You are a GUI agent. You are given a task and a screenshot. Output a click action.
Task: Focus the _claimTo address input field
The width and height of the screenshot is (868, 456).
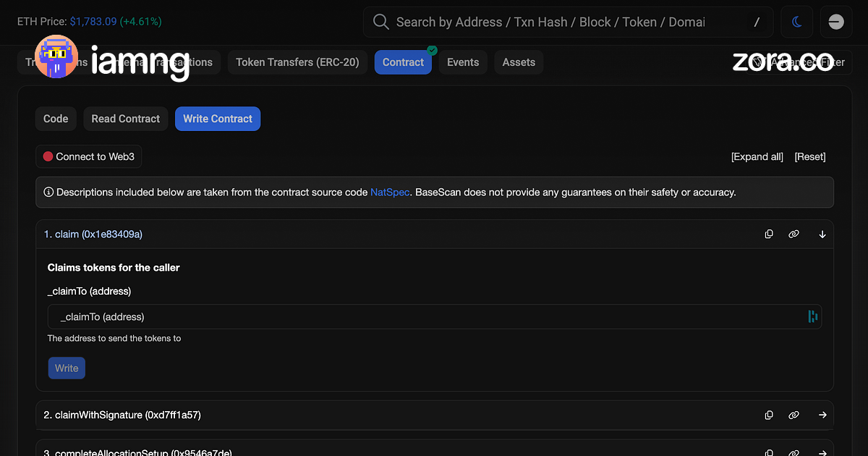(427, 316)
